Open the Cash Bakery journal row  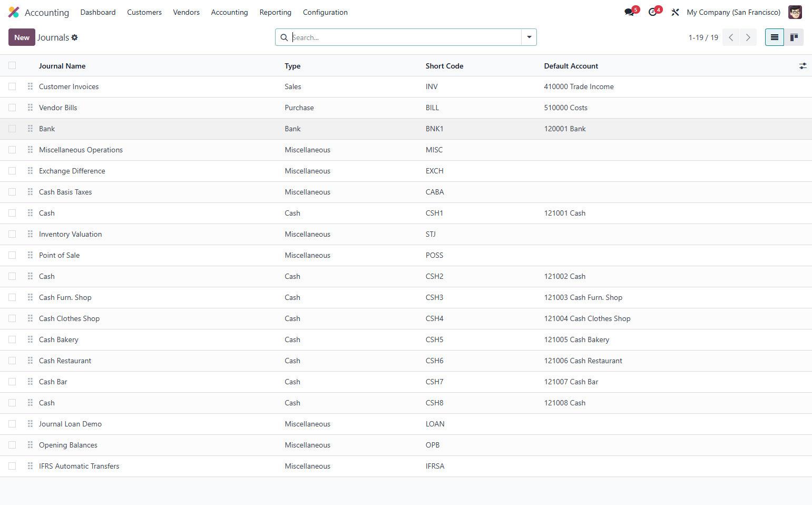pyautogui.click(x=406, y=339)
